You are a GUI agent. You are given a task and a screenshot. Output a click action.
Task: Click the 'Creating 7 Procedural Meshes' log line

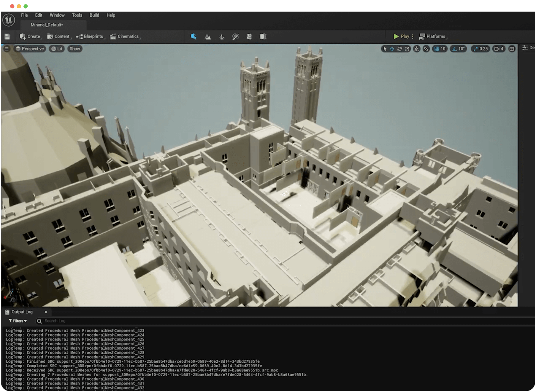click(x=157, y=375)
